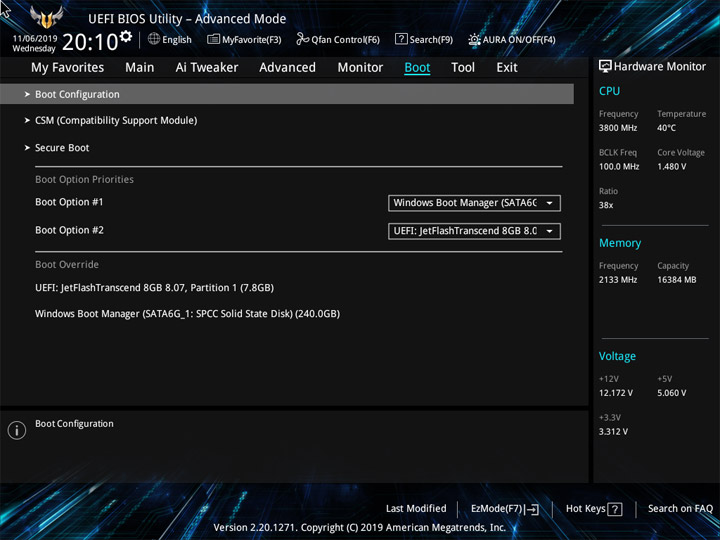Image resolution: width=720 pixels, height=540 pixels.
Task: Click the 20:10 clock display
Action: [x=90, y=42]
